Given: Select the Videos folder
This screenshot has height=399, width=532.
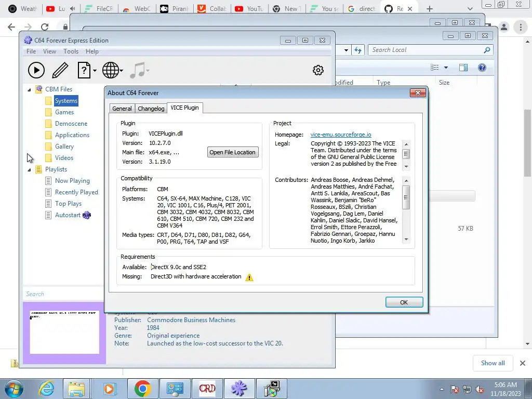Looking at the screenshot, I should click(x=64, y=158).
